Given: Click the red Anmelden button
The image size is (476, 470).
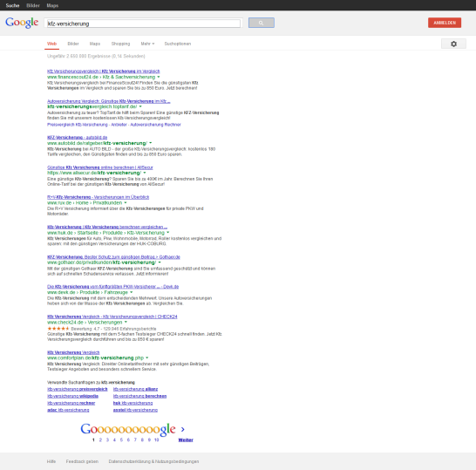Looking at the screenshot, I should click(445, 23).
